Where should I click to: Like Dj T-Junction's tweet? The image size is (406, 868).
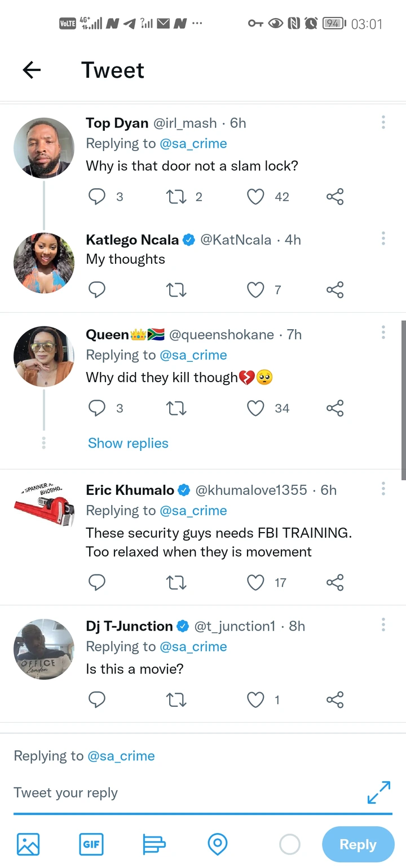(256, 700)
